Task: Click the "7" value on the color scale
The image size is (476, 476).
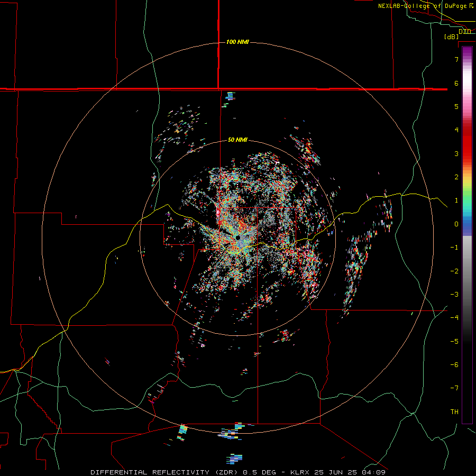Action: pyautogui.click(x=456, y=59)
